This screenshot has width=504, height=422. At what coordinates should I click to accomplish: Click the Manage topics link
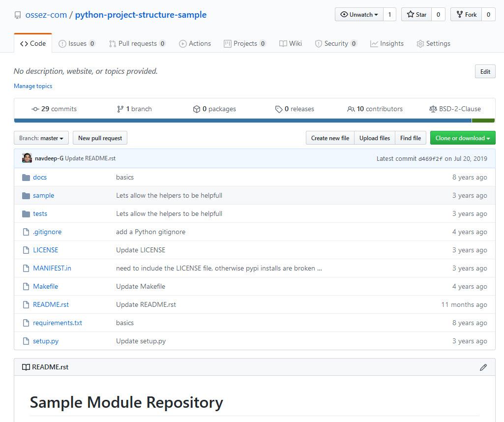(33, 86)
